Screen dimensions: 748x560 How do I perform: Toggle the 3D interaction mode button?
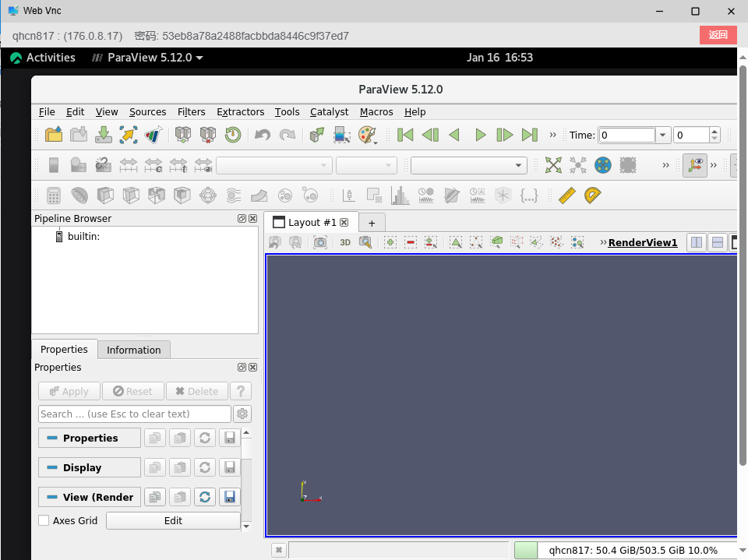point(345,242)
